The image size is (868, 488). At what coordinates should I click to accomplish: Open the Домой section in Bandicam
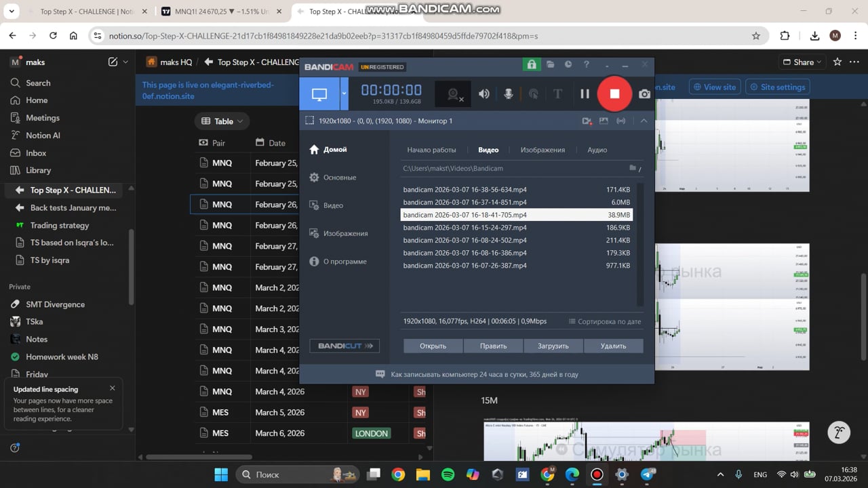[x=328, y=149]
